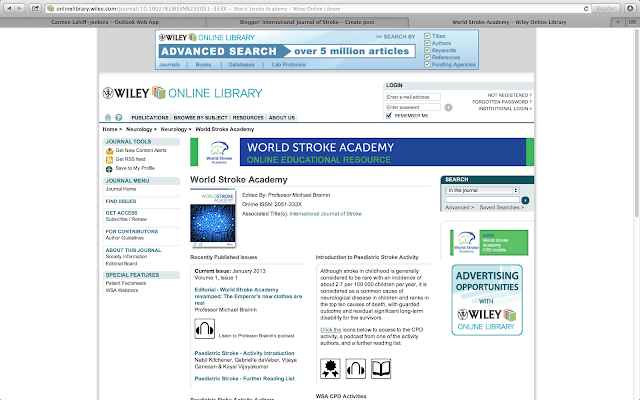Viewport: 640px width, 400px height.
Task: Toggle the Authors search checkbox
Action: [427, 43]
